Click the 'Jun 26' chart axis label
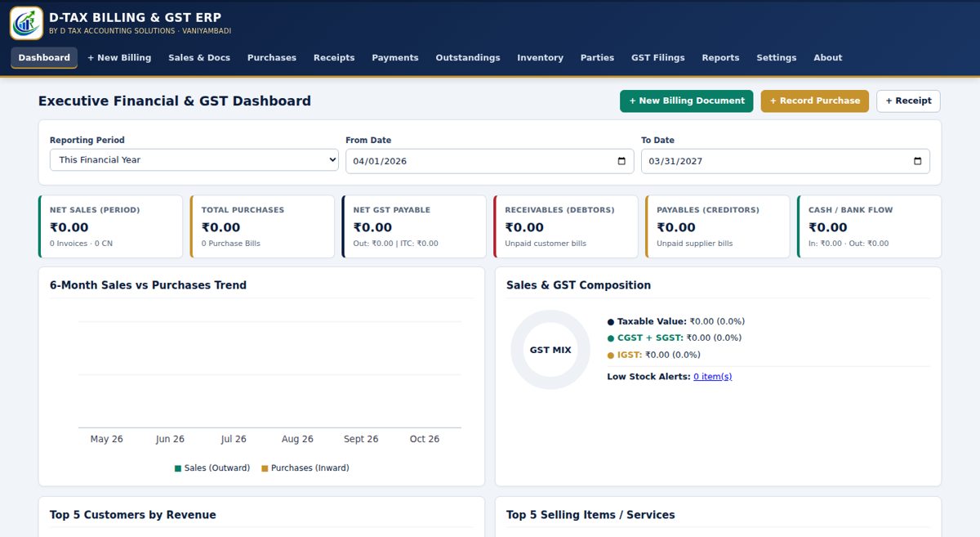 tap(170, 439)
